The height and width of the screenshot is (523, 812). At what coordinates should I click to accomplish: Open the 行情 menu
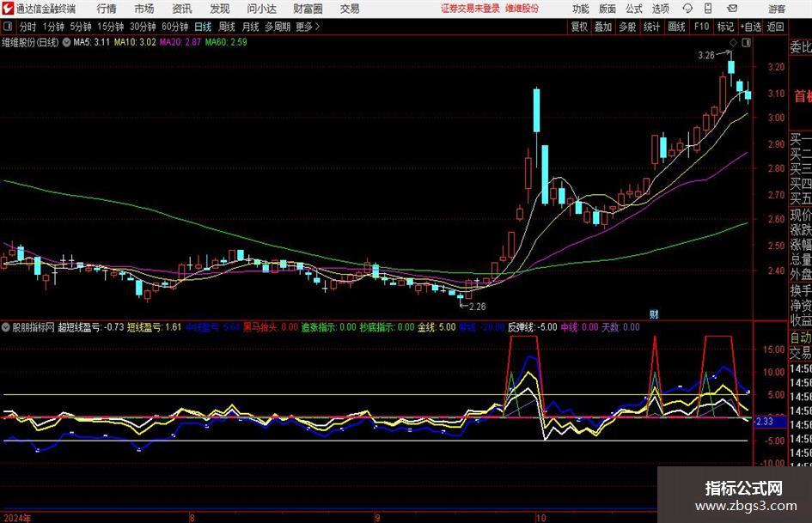pyautogui.click(x=107, y=9)
